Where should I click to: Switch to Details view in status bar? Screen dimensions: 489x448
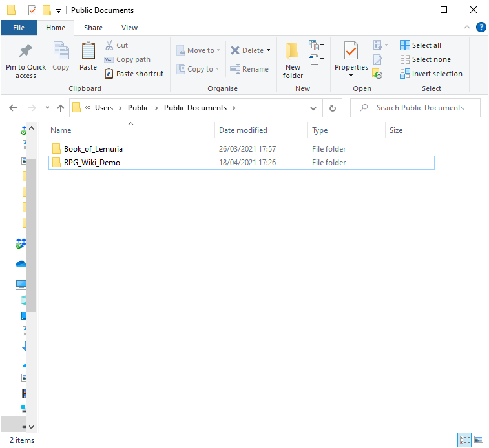click(x=464, y=440)
